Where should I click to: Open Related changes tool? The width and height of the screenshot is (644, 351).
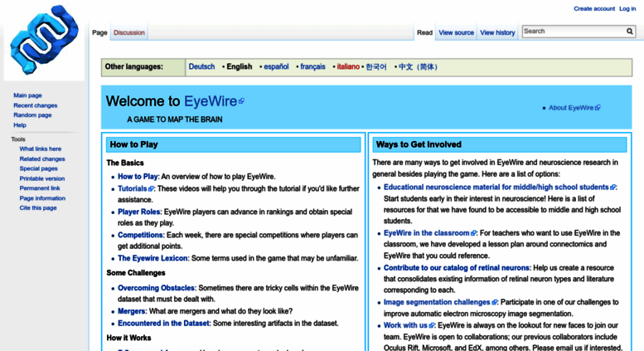(x=42, y=158)
